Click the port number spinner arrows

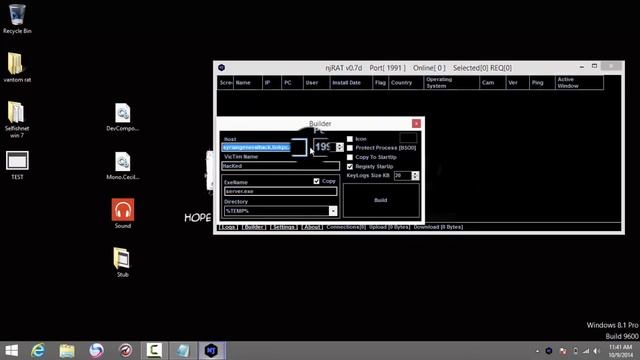[340, 147]
